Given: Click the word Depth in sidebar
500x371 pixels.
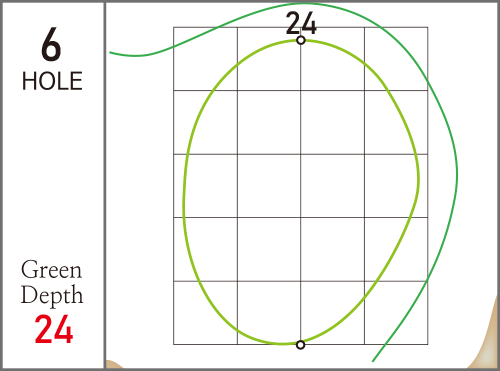Looking at the screenshot, I should click(x=52, y=295).
